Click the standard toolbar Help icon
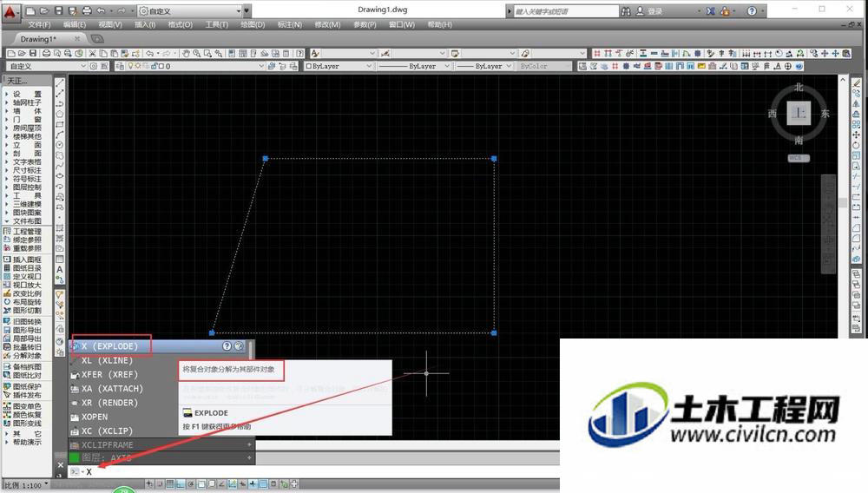 click(x=299, y=53)
